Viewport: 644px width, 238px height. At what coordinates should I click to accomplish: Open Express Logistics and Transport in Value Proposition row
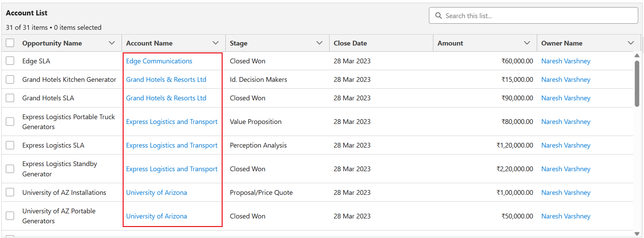click(x=172, y=122)
